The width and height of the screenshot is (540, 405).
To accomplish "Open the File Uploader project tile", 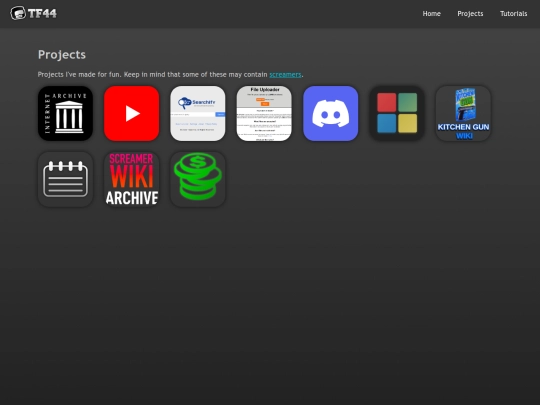I will [x=264, y=113].
